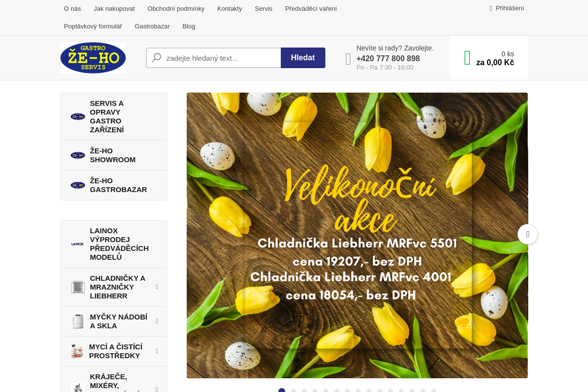Click the dishwasher icon for Myčky nádobí
This screenshot has height=392, width=588.
tap(77, 321)
